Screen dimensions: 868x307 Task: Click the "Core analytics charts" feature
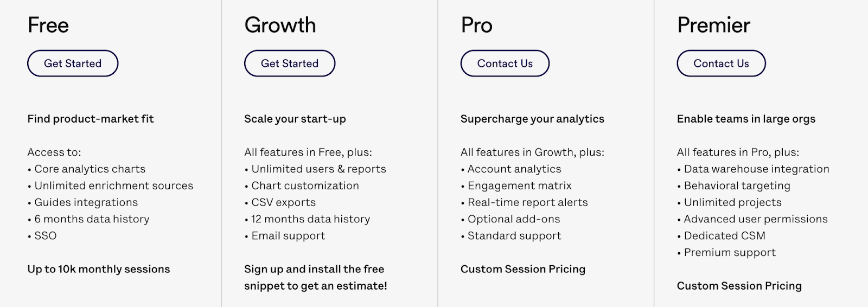tap(90, 169)
